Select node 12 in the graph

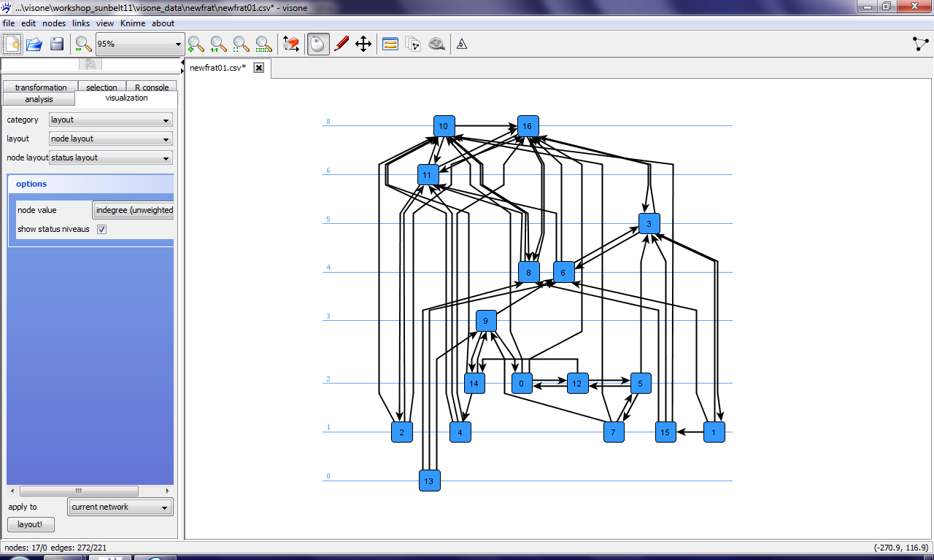tap(577, 384)
